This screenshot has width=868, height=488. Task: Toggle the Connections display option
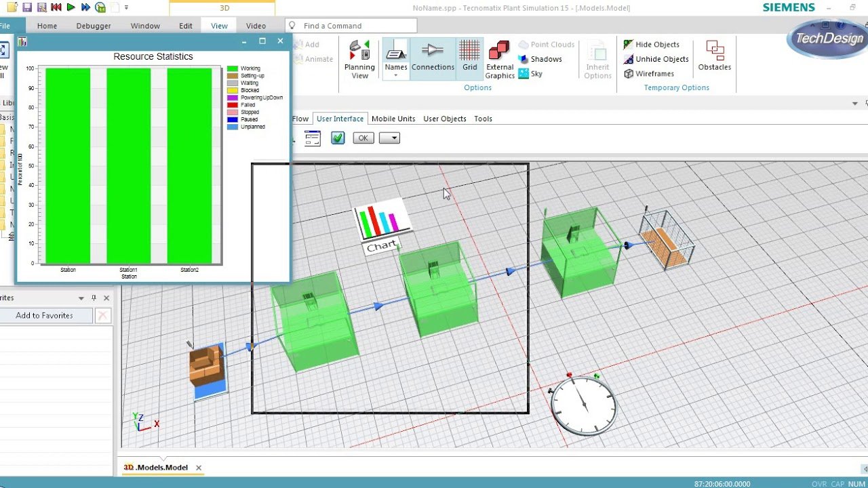tap(433, 56)
